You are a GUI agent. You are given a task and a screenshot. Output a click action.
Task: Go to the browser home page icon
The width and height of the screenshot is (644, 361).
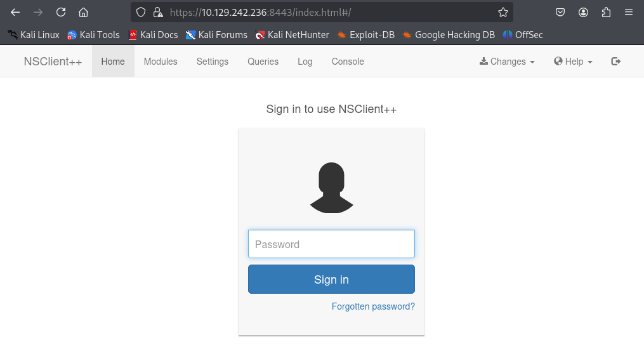pos(83,12)
